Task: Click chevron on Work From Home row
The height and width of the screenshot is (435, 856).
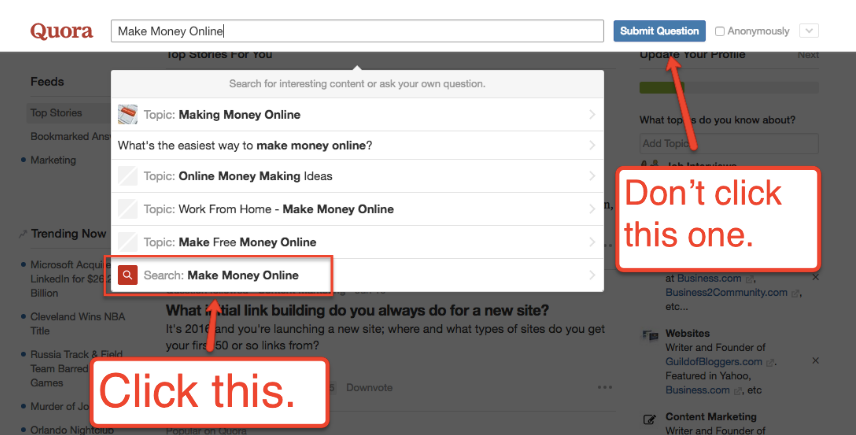Action: (592, 209)
